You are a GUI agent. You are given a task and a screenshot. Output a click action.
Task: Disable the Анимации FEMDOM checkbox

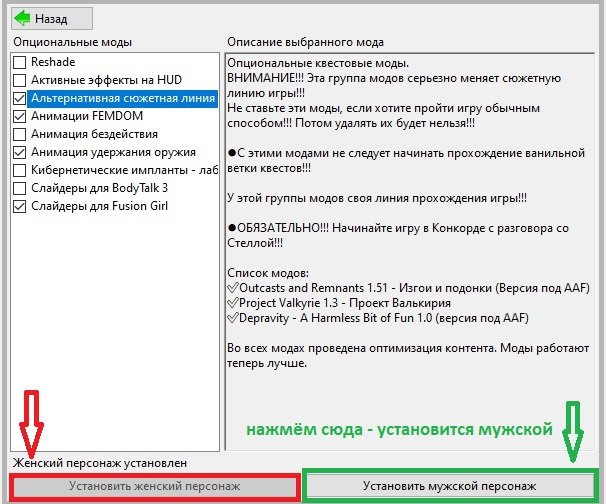click(20, 117)
